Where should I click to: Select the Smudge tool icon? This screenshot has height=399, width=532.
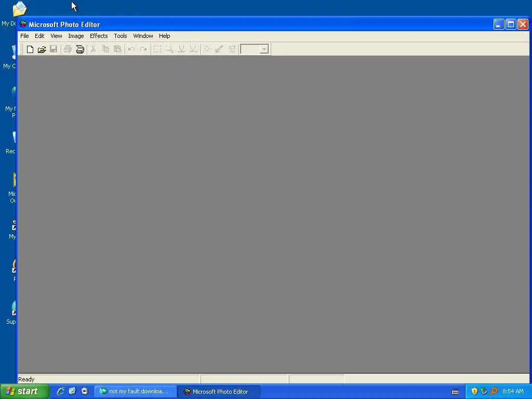pos(181,49)
